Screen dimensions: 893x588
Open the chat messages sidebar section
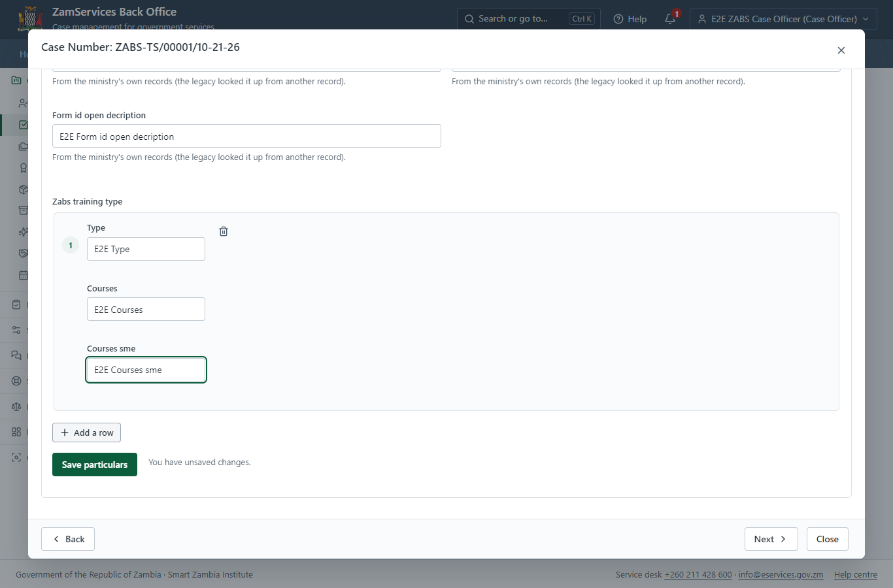16,355
